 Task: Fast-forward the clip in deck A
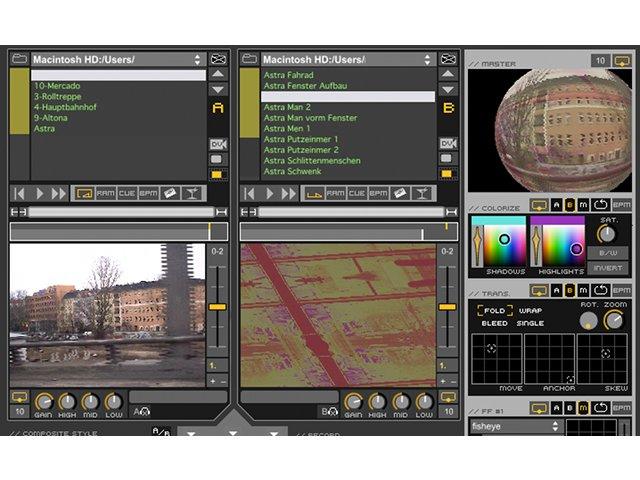58,193
